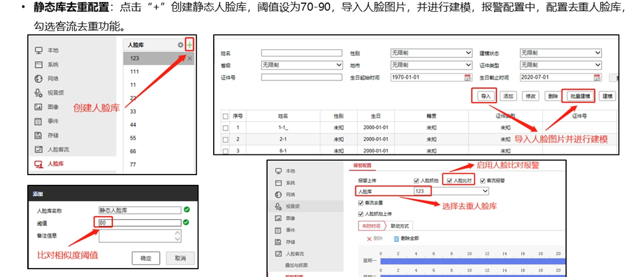The height and width of the screenshot is (277, 644).
Task: Click the 建模 button
Action: point(608,96)
